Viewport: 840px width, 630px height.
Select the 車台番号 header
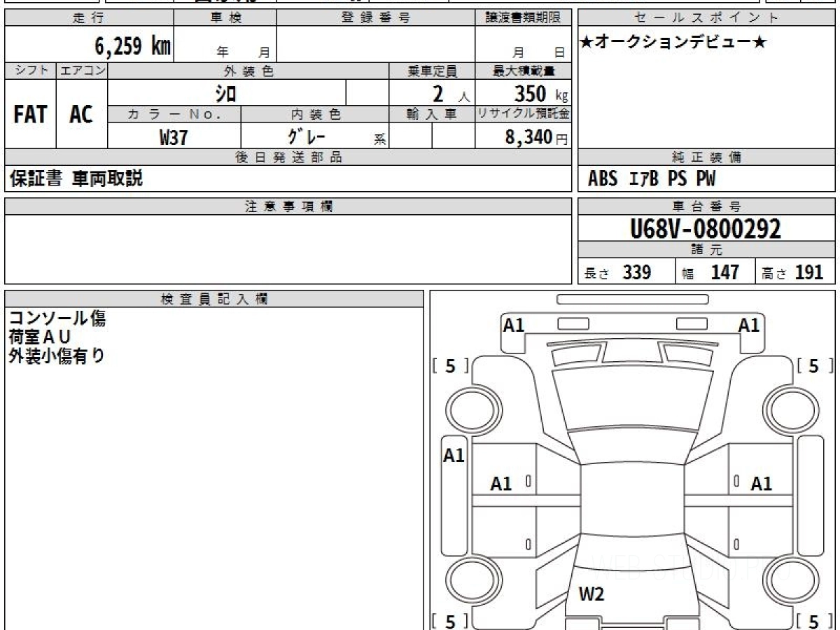tap(707, 206)
